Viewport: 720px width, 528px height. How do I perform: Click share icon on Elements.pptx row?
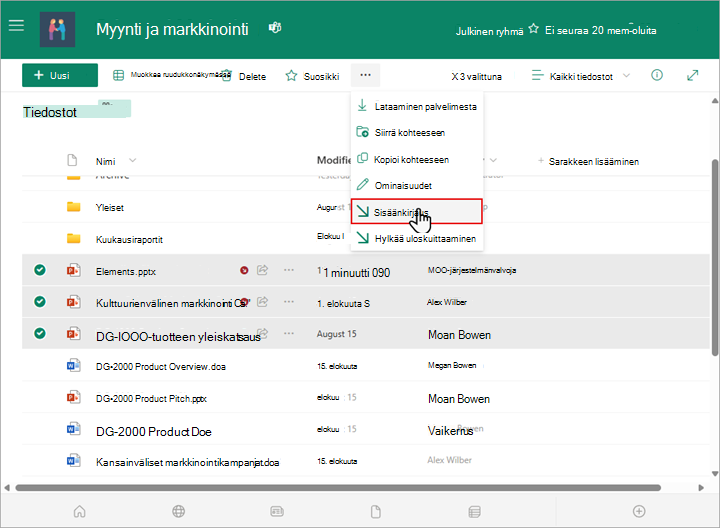(x=263, y=270)
